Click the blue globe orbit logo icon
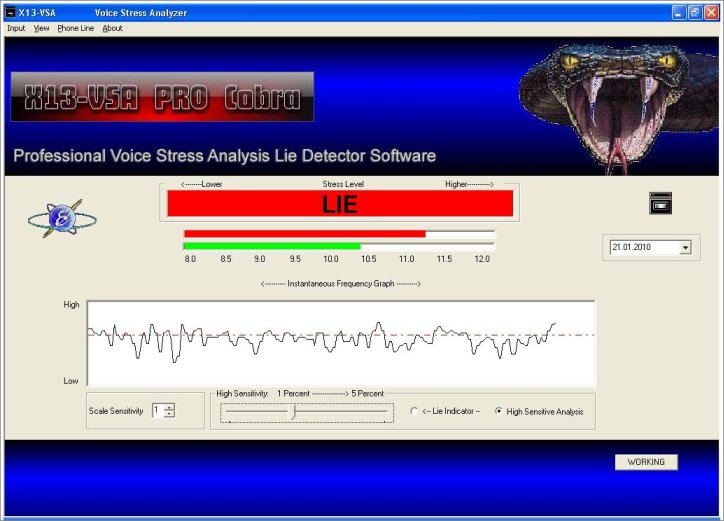Screen dimensions: 724x521 click(x=62, y=219)
